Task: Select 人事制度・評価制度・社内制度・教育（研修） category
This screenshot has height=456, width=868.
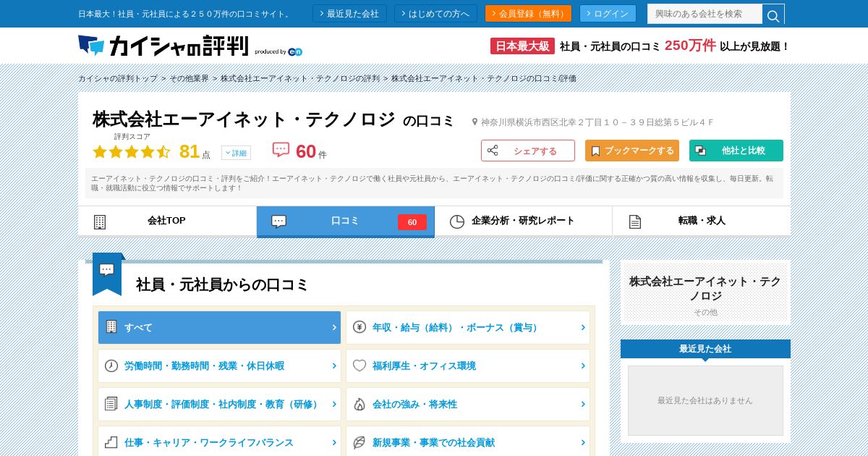Action: [x=219, y=404]
